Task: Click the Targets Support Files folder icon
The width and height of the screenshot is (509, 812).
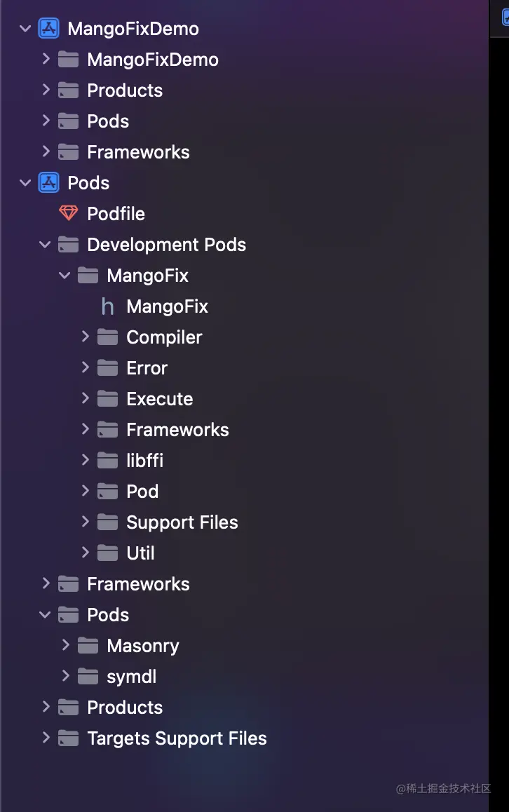Action: (67, 738)
